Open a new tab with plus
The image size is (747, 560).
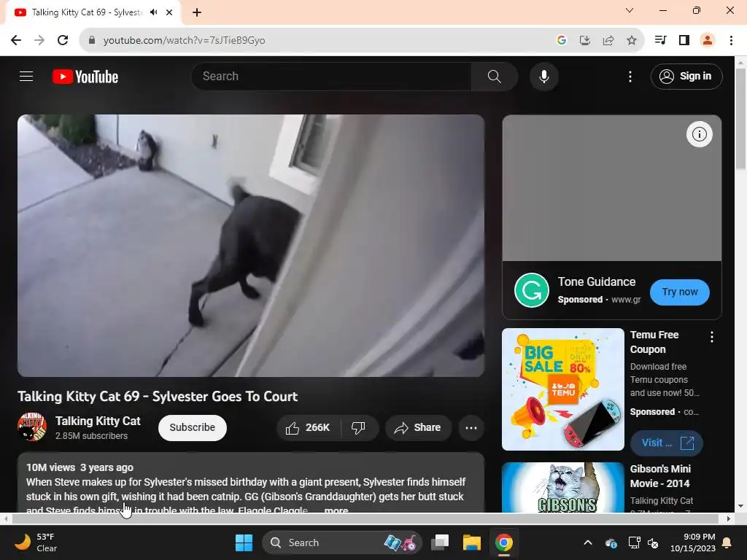click(197, 12)
